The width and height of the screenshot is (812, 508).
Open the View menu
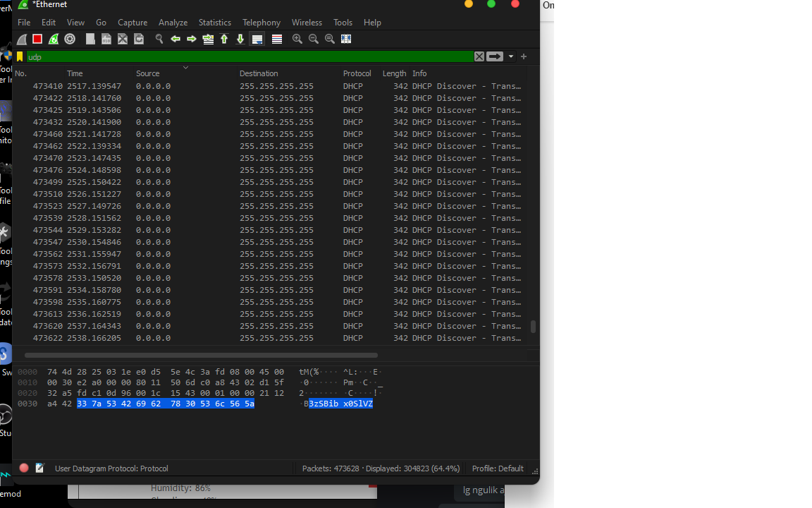tap(75, 23)
